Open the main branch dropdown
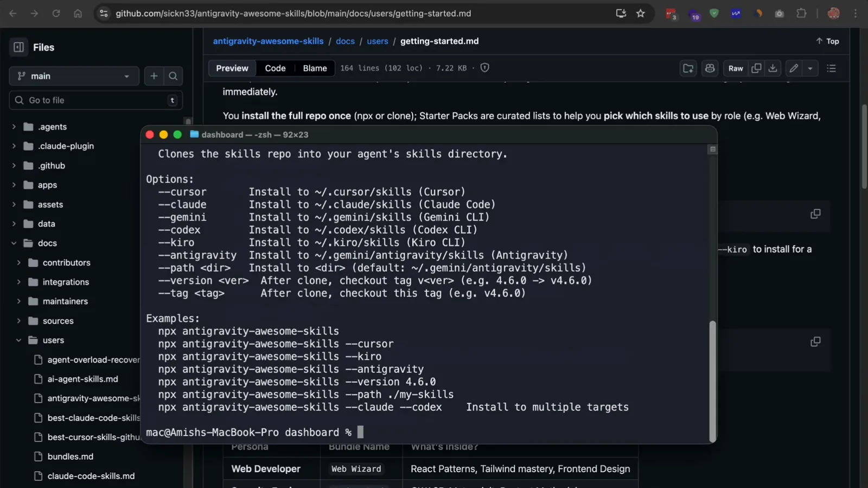 (x=74, y=76)
